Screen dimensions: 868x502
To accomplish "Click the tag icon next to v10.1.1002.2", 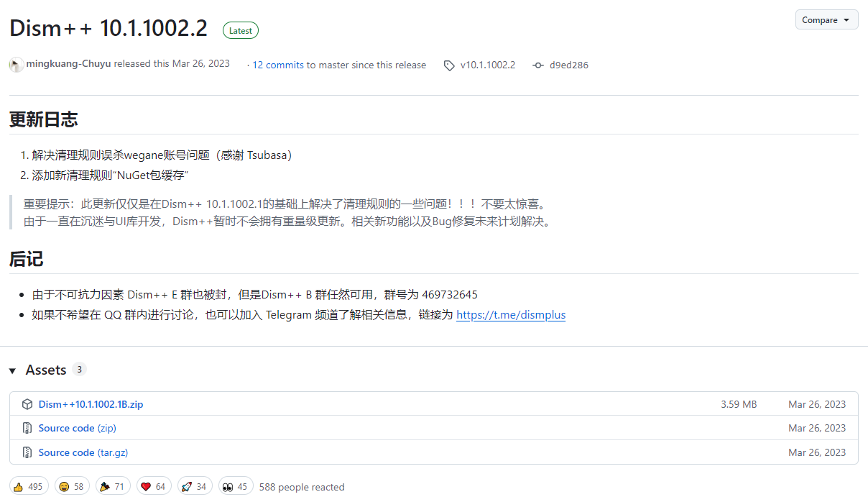I will click(x=448, y=65).
